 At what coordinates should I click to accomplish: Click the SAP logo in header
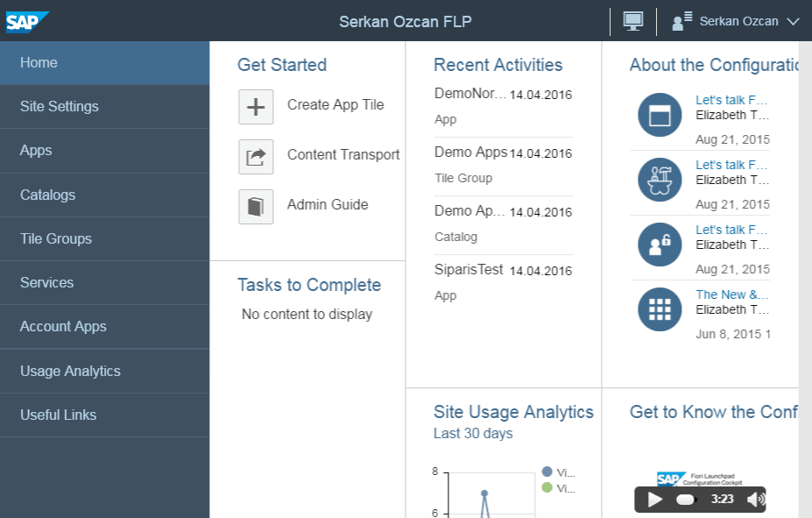27,22
